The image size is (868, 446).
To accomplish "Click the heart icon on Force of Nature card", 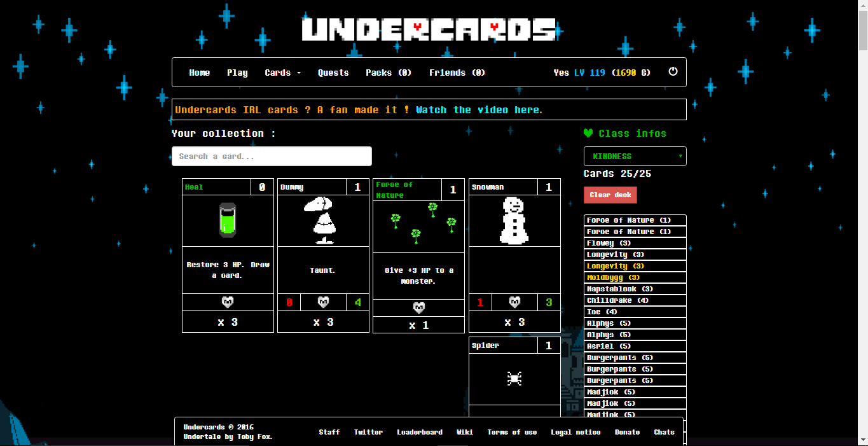I will [x=419, y=308].
